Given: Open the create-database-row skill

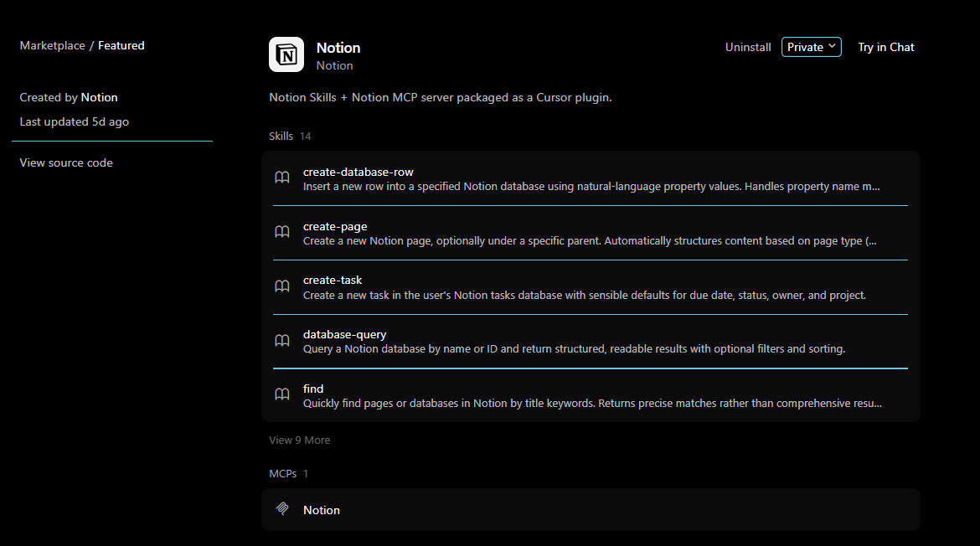Looking at the screenshot, I should [x=591, y=178].
